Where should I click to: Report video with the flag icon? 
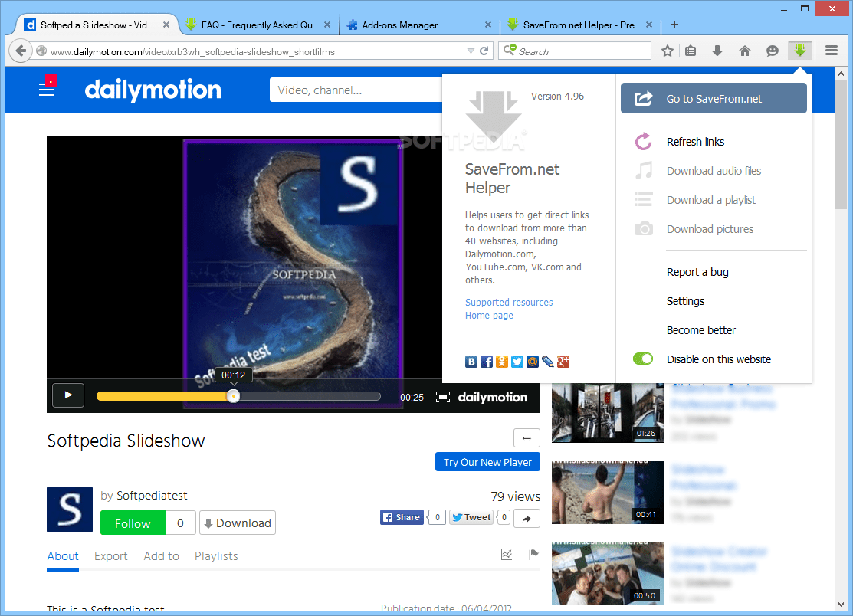[533, 555]
